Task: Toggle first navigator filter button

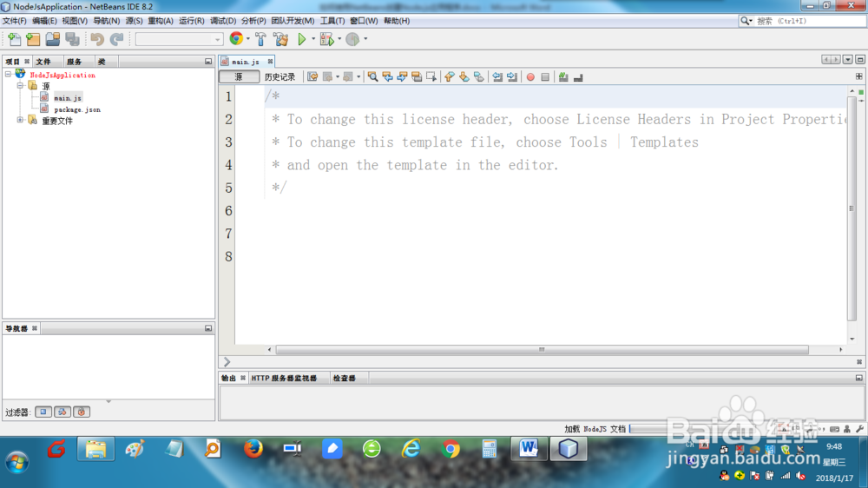Action: tap(43, 412)
